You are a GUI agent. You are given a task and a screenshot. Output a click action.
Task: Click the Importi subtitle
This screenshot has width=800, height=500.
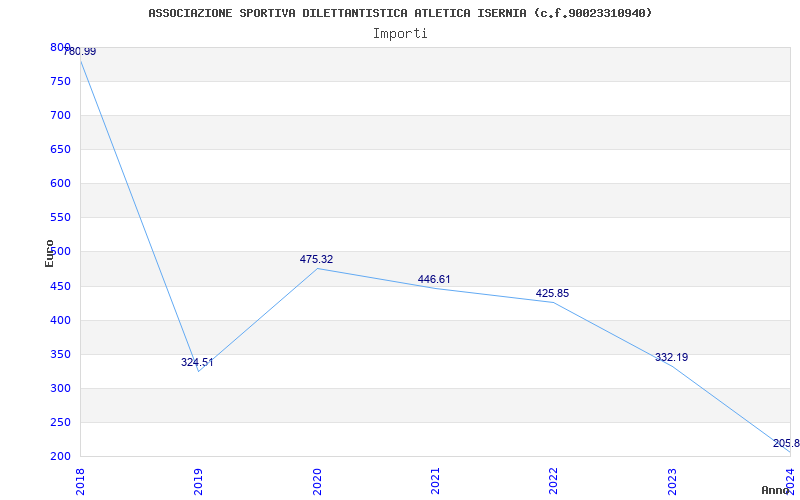[400, 34]
